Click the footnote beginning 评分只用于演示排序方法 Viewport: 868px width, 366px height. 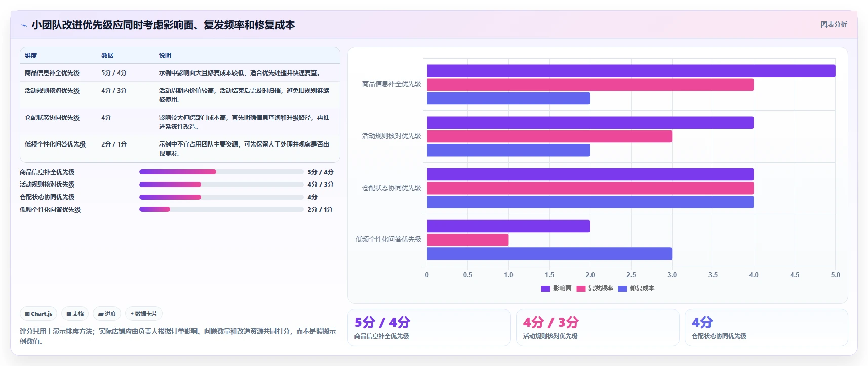pos(178,336)
